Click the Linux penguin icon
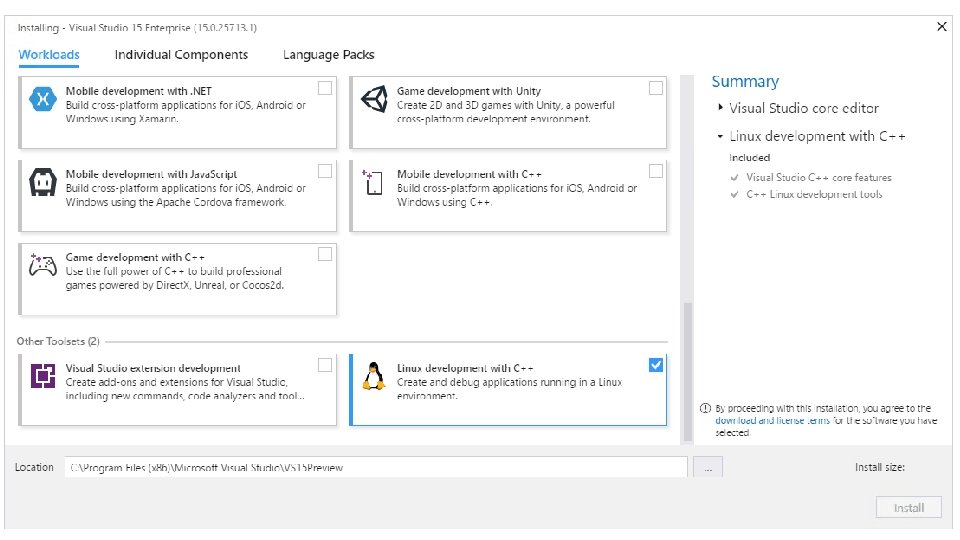Viewport: 960px width, 540px height. (x=374, y=376)
